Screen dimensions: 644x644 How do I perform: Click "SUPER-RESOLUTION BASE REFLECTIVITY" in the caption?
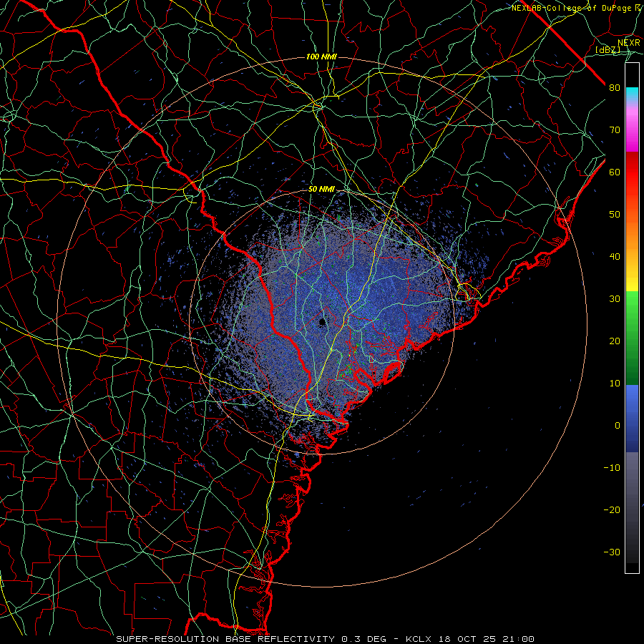click(225, 639)
